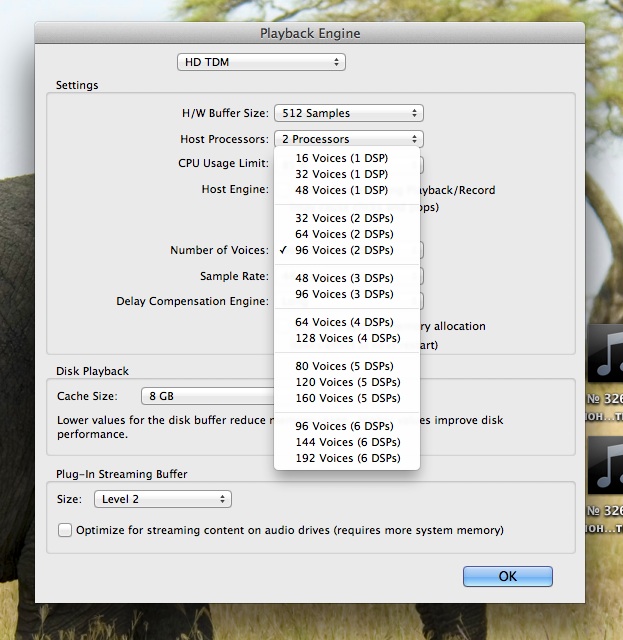Image resolution: width=623 pixels, height=640 pixels.
Task: Select 64 Voices (4 DSPs)
Action: point(347,322)
